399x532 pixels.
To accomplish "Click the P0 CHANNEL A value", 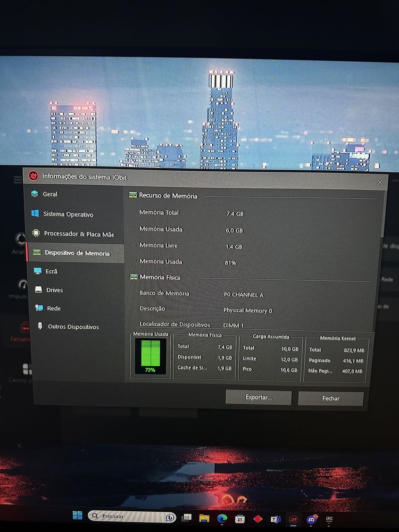I will pyautogui.click(x=244, y=295).
